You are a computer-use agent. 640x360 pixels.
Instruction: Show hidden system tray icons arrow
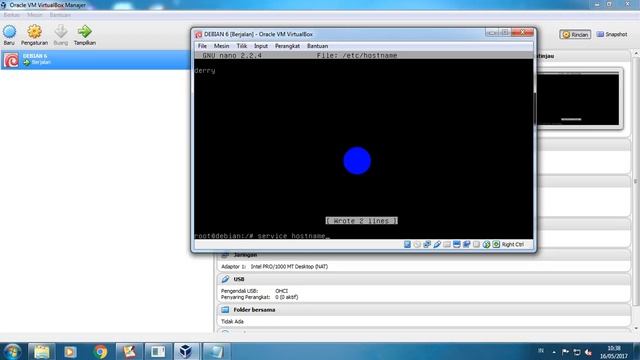(554, 352)
